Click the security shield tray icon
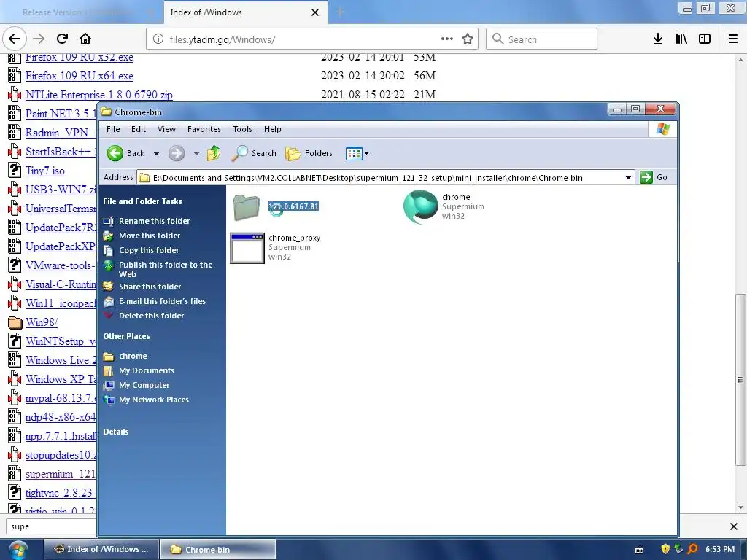Screen dimensions: 747x560 click(665, 549)
